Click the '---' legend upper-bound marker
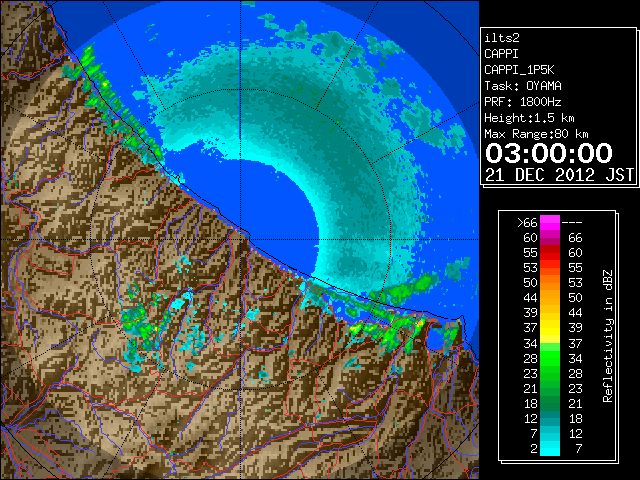Screen dimensions: 640x480 [x=572, y=223]
